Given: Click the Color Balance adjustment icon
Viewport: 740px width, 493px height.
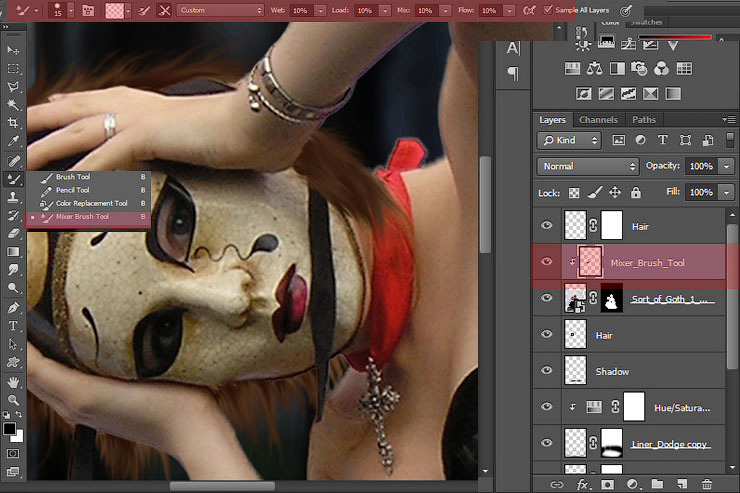Looking at the screenshot, I should click(x=595, y=69).
